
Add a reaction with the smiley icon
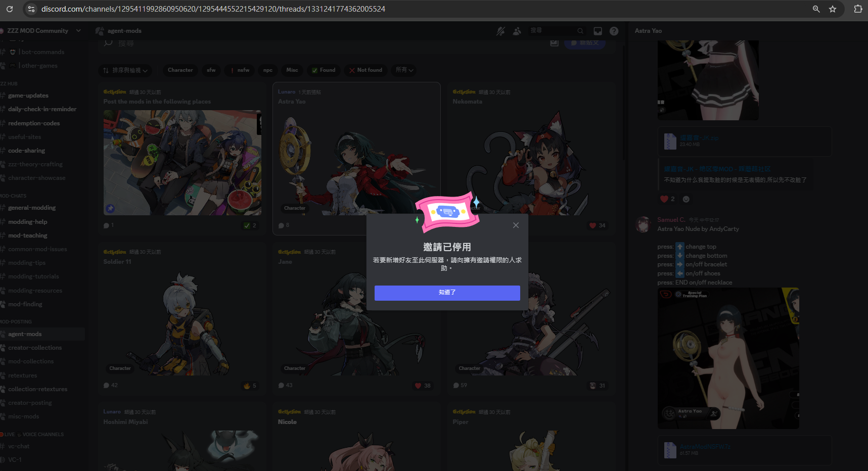pos(686,199)
